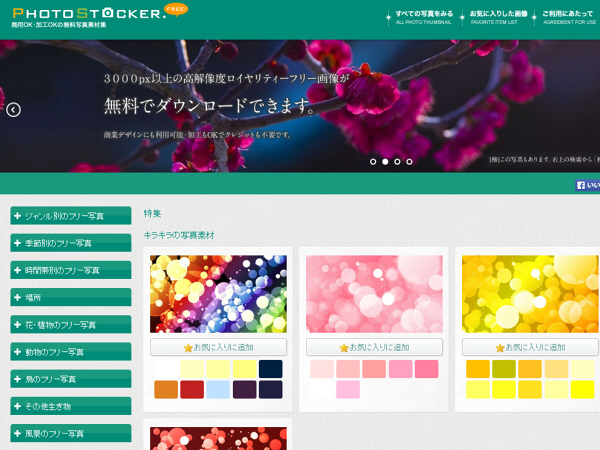The width and height of the screenshot is (600, 450).
Task: Expand 時間帯別のフリー写真 category
Action: pyautogui.click(x=71, y=270)
